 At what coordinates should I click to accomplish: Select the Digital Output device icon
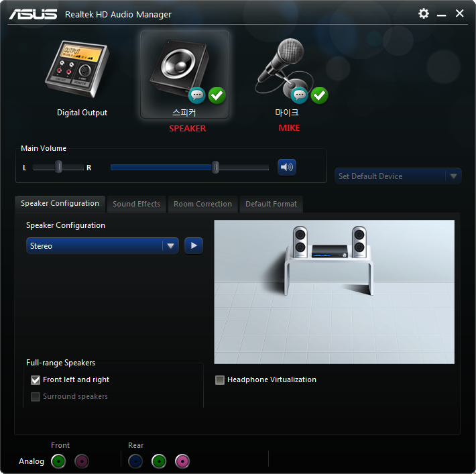pyautogui.click(x=77, y=69)
